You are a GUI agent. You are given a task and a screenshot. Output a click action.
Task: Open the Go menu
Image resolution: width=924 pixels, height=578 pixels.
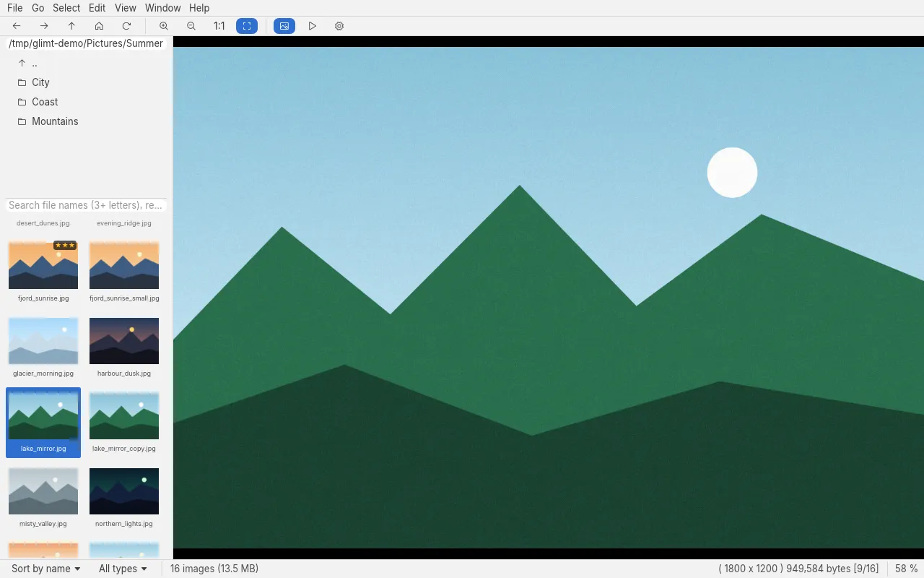(38, 8)
